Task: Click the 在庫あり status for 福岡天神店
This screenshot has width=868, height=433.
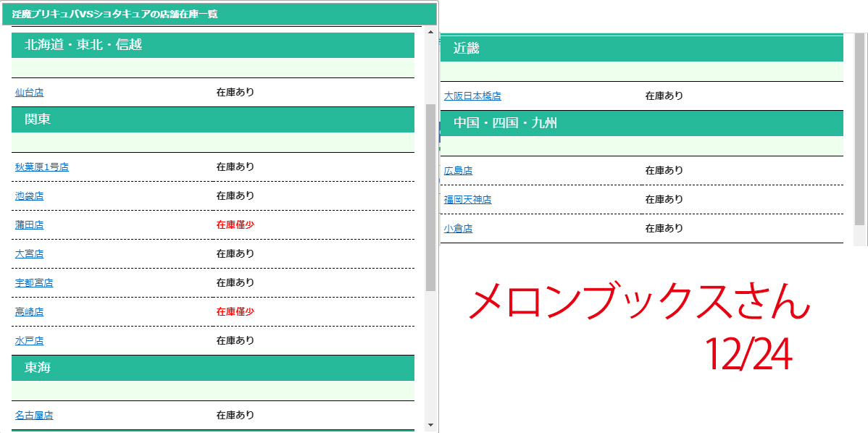Action: tap(664, 199)
